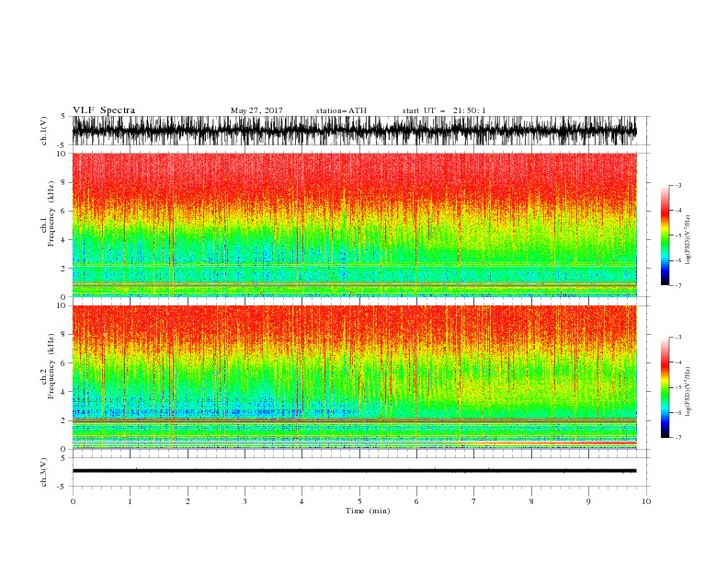Click inside the ch.1 spectrogram panel
This screenshot has height=563, width=728.
354,224
